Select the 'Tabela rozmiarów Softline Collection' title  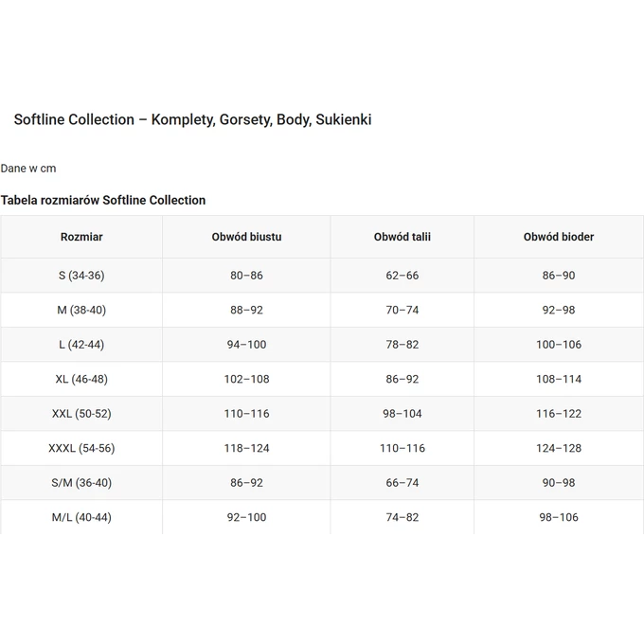tap(103, 200)
